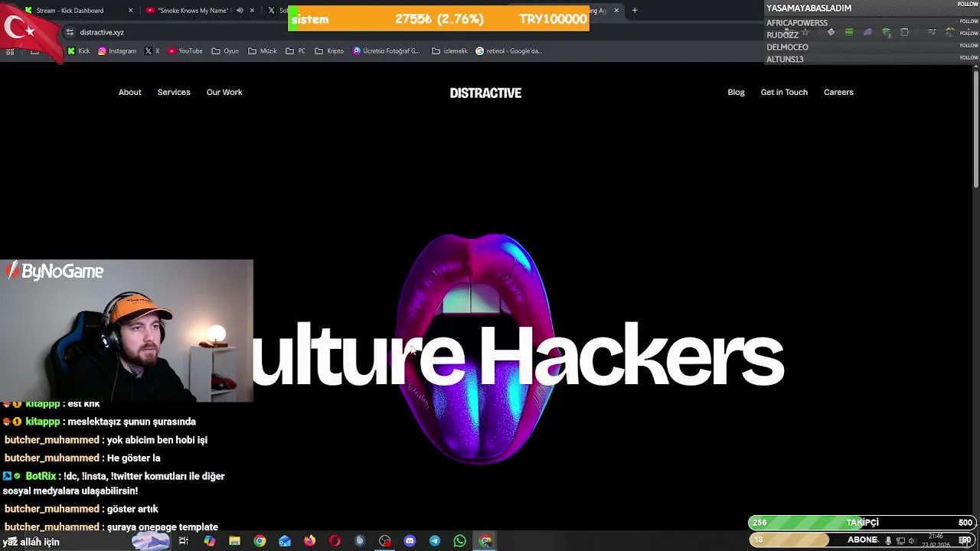Click ALTUNS13 in follower list
This screenshot has width=980, height=551.
click(x=785, y=60)
